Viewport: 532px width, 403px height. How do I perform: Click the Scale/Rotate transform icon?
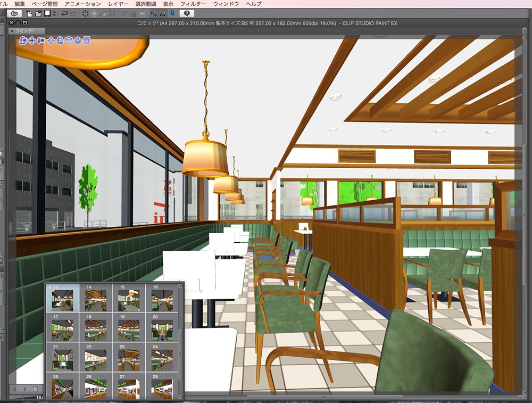(x=112, y=14)
